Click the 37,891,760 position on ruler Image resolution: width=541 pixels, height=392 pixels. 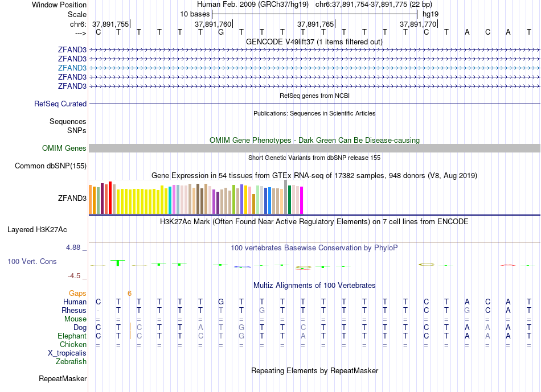[213, 24]
